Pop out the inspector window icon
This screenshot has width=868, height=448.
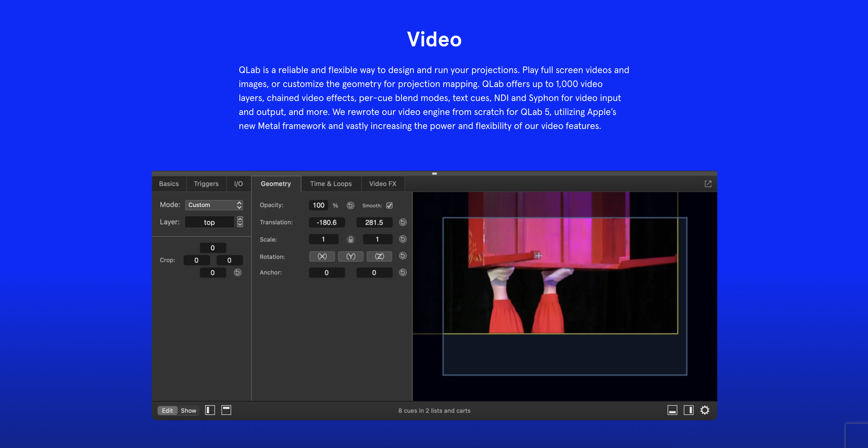[x=708, y=184]
